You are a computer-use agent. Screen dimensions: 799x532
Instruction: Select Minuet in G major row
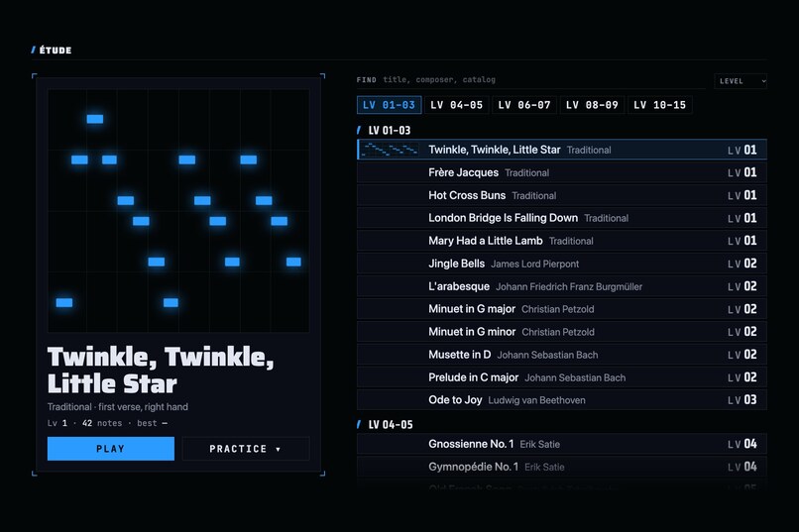[561, 309]
